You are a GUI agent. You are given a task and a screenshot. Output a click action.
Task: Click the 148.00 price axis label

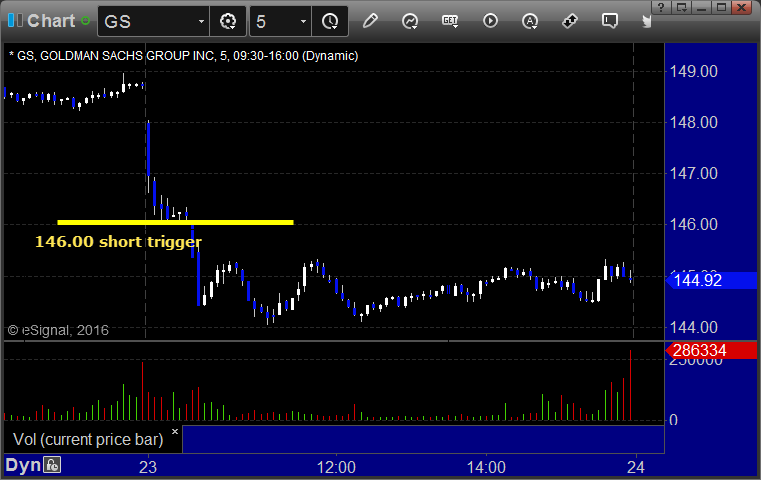(694, 122)
